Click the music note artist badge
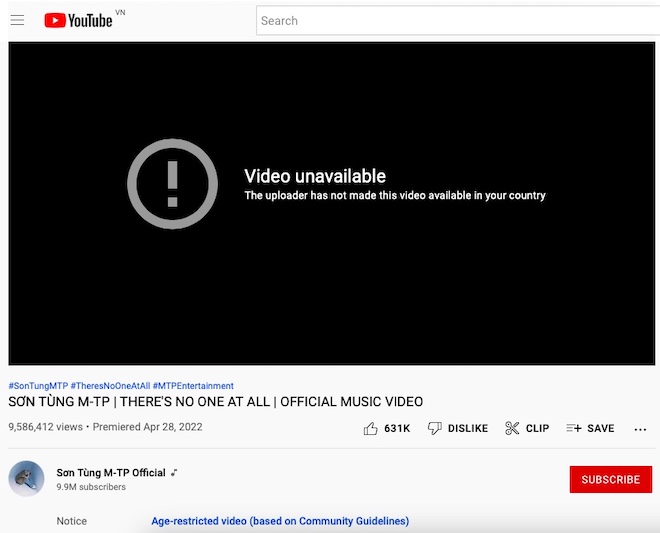660x533 pixels. click(x=174, y=473)
